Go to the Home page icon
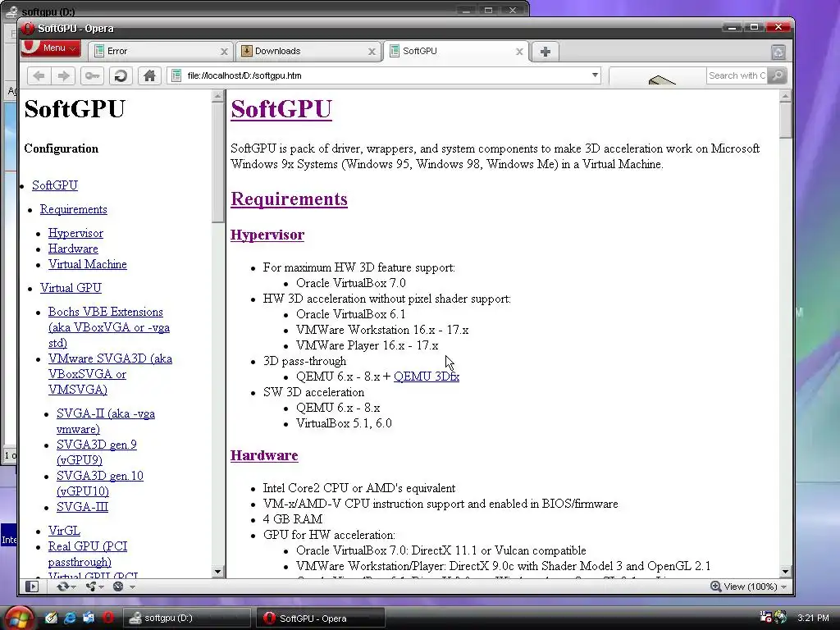Image resolution: width=840 pixels, height=630 pixels. coord(149,76)
